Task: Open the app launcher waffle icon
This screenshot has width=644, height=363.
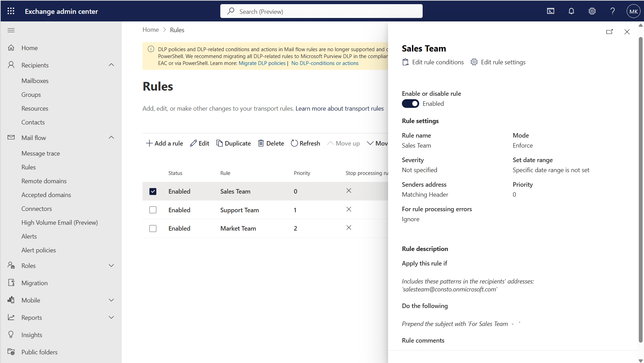Action: pyautogui.click(x=11, y=11)
